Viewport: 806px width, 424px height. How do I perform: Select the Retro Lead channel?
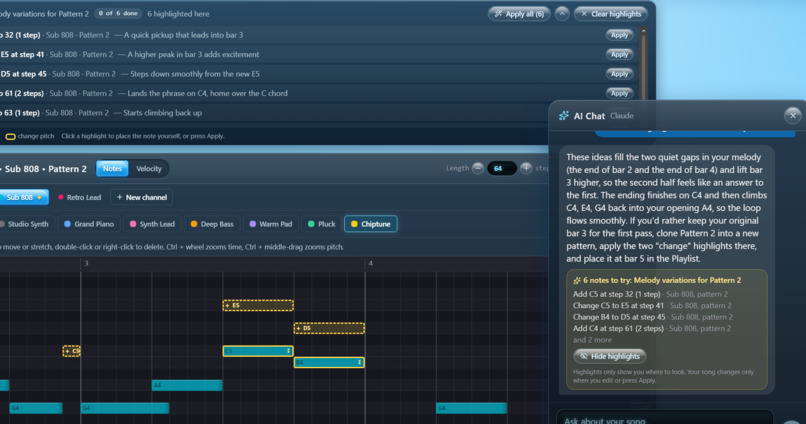tap(80, 197)
